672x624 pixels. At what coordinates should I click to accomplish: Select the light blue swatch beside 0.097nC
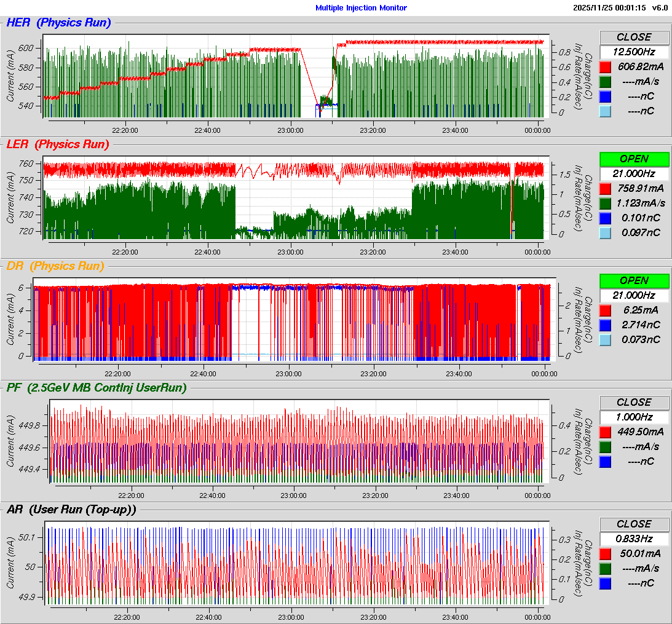[x=606, y=232]
